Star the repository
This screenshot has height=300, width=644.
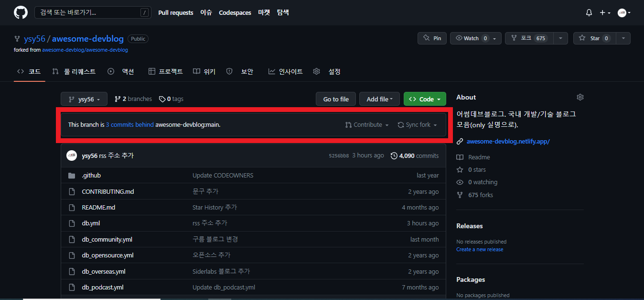[595, 38]
